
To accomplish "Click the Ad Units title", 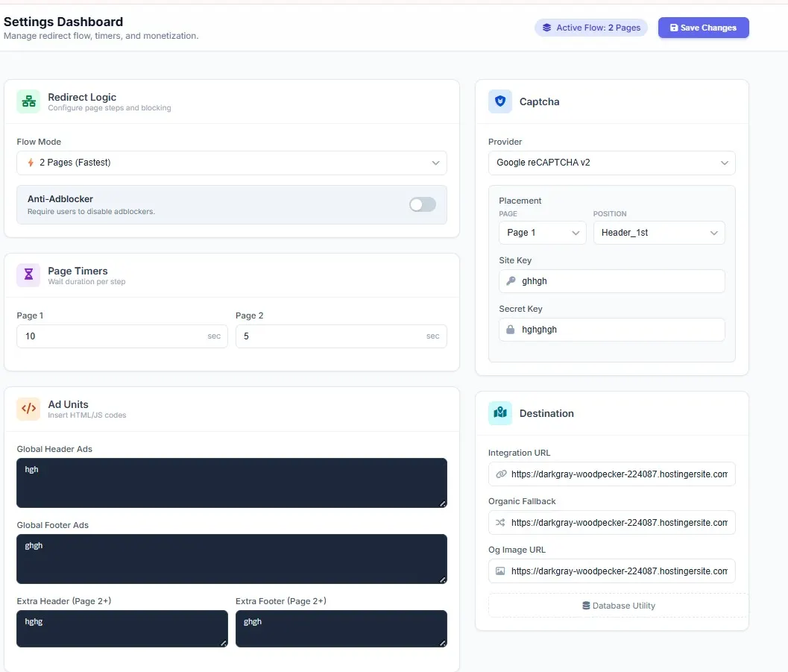I will point(68,404).
